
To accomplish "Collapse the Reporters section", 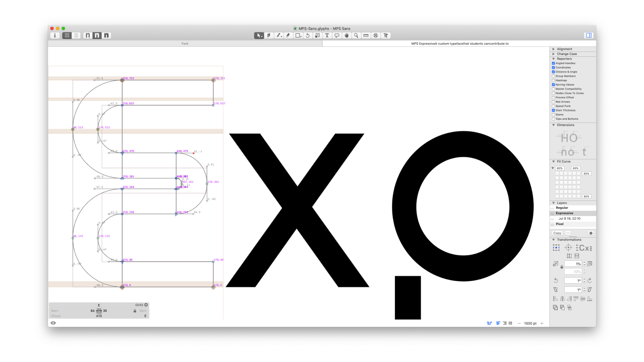I will [553, 59].
